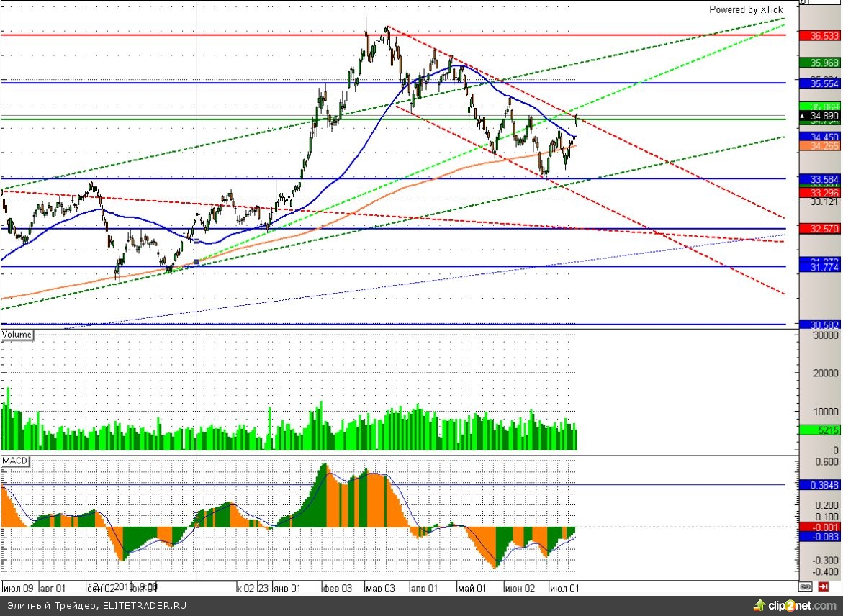Click the апр 01 date label
Image resolution: width=843 pixels, height=616 pixels.
pyautogui.click(x=424, y=588)
